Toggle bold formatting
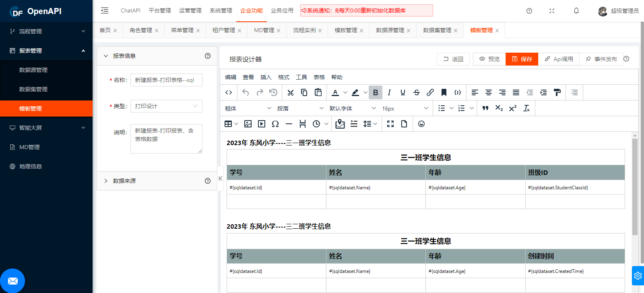This screenshot has width=644, height=293. [376, 92]
